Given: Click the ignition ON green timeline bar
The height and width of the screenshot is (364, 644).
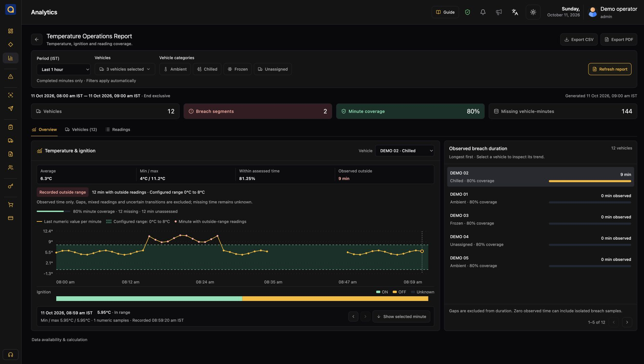Looking at the screenshot, I should point(149,299).
